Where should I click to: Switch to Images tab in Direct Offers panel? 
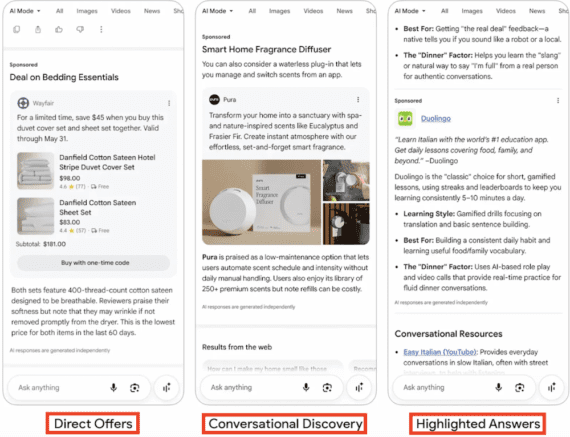(87, 11)
